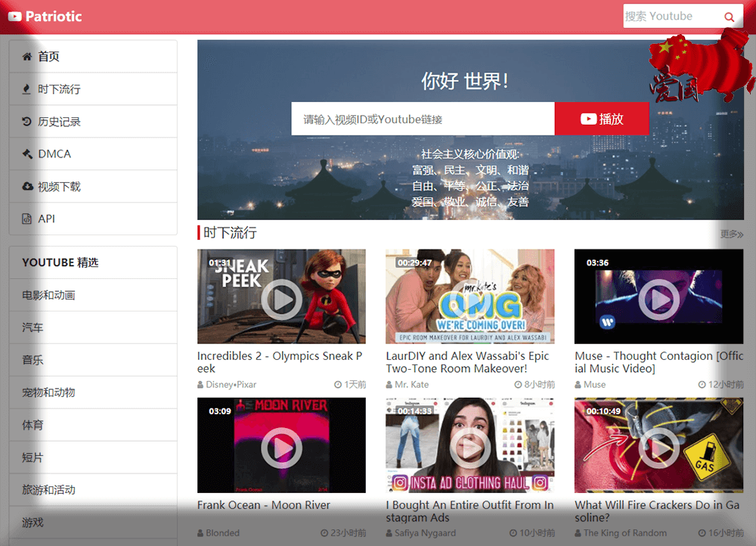
Task: Click the history icon beside 历史记录
Action: click(x=27, y=122)
